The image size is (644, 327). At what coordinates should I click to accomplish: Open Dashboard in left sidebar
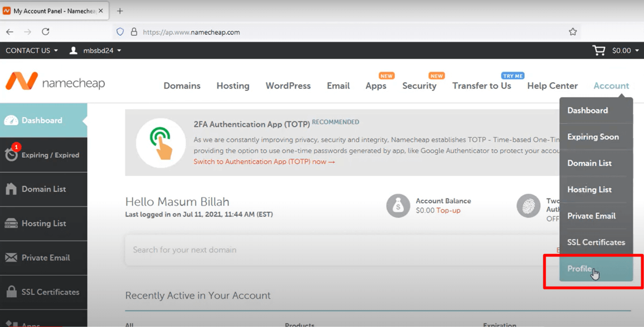(x=43, y=120)
